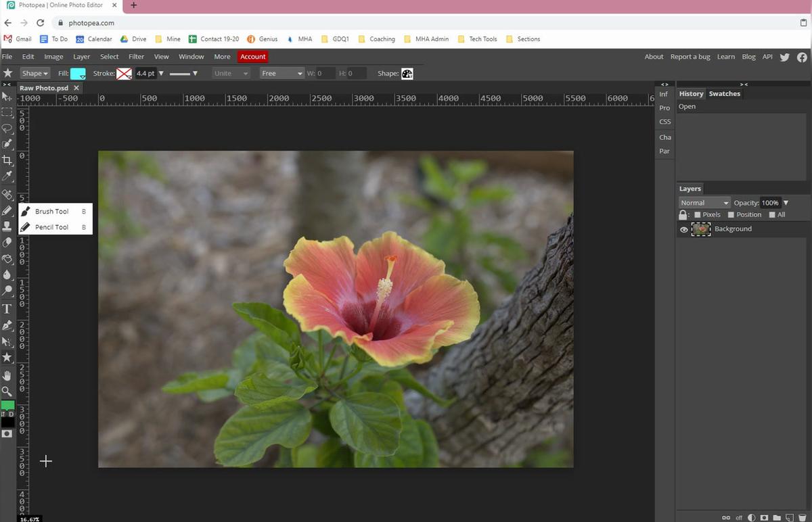Activate the Hand tool
Image resolution: width=812 pixels, height=522 pixels.
(x=7, y=375)
